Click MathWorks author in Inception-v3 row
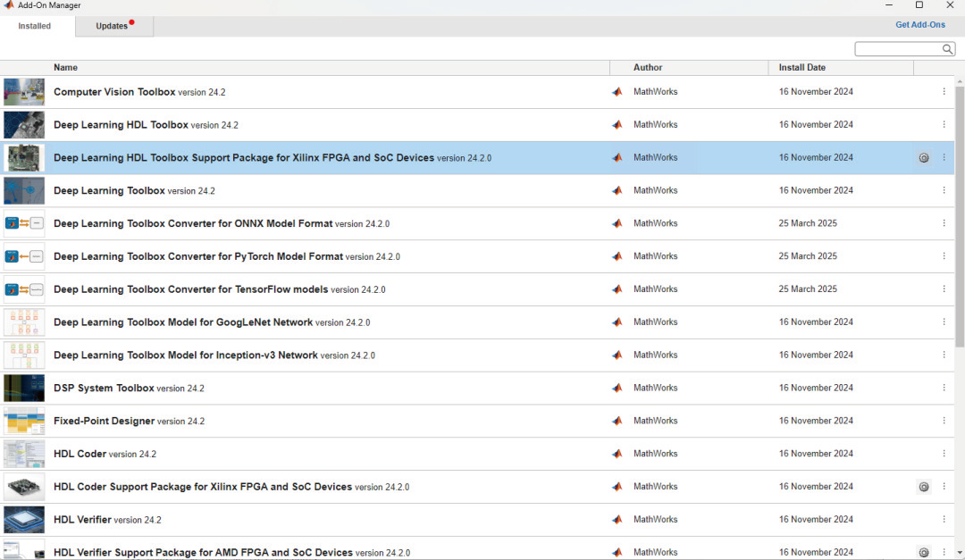 point(656,355)
